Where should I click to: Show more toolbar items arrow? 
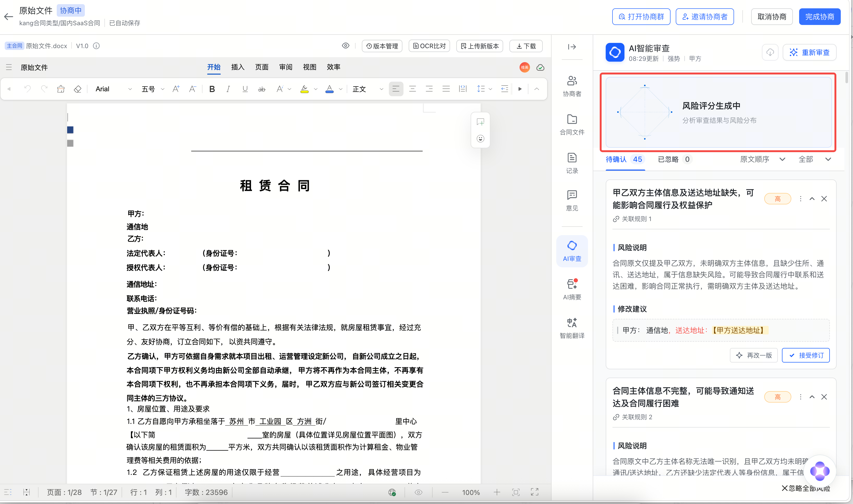[520, 89]
